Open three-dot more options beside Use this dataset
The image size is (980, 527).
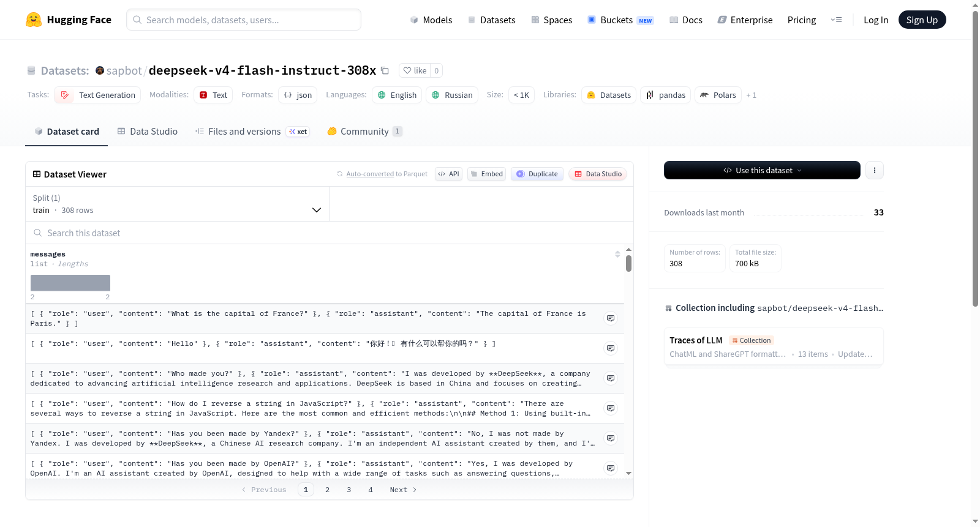[x=875, y=170]
